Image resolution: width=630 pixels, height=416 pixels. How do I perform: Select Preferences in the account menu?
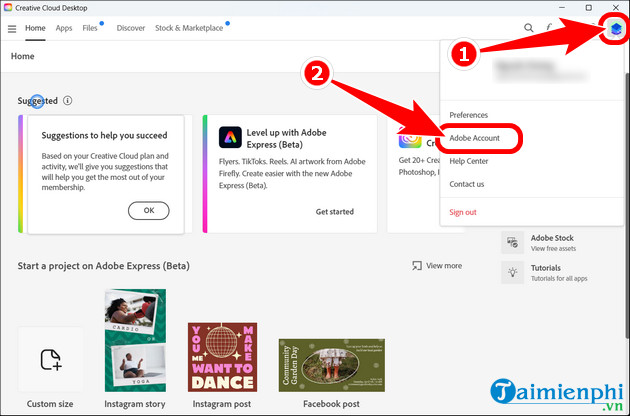(x=468, y=115)
